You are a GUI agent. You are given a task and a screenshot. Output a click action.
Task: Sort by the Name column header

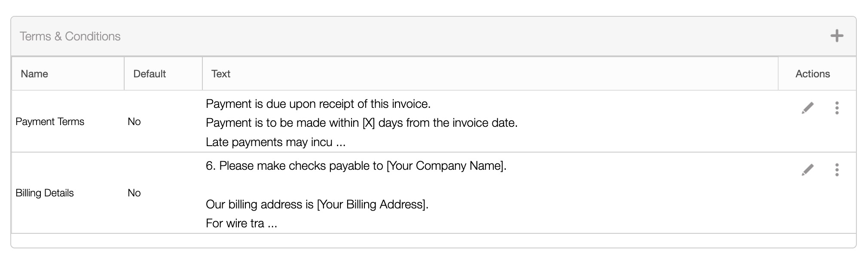[34, 74]
